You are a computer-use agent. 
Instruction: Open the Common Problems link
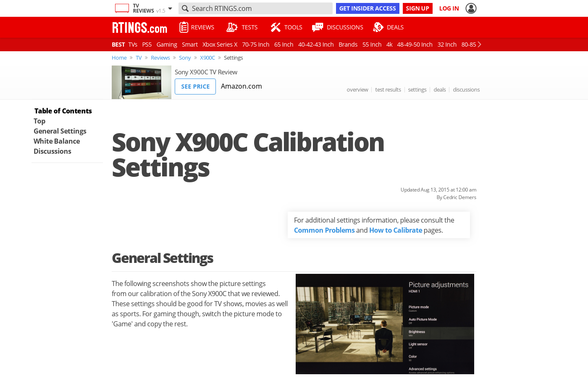[324, 230]
